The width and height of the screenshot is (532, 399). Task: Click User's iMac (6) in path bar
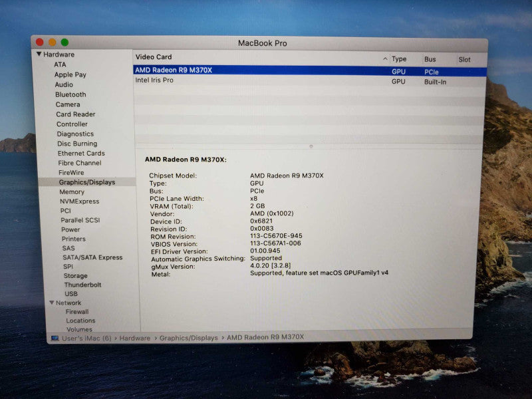86,338
